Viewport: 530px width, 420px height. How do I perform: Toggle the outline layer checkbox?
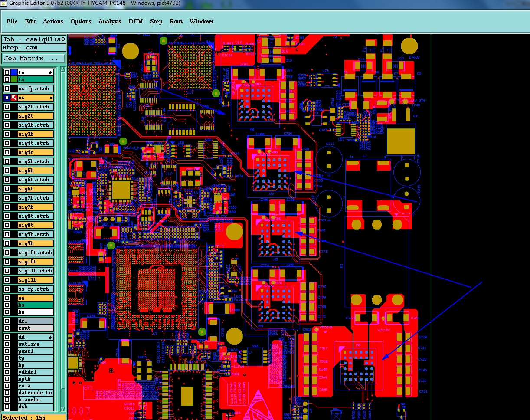(7, 344)
